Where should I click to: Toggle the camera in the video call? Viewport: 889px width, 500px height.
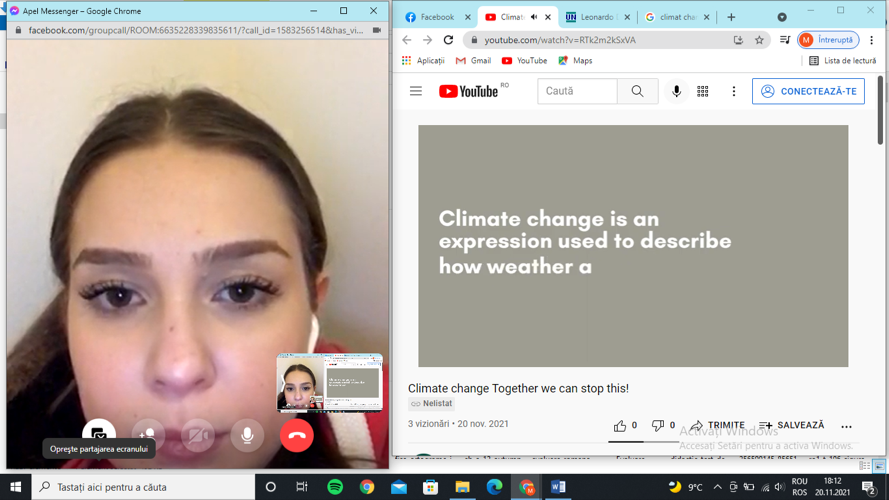tap(198, 435)
